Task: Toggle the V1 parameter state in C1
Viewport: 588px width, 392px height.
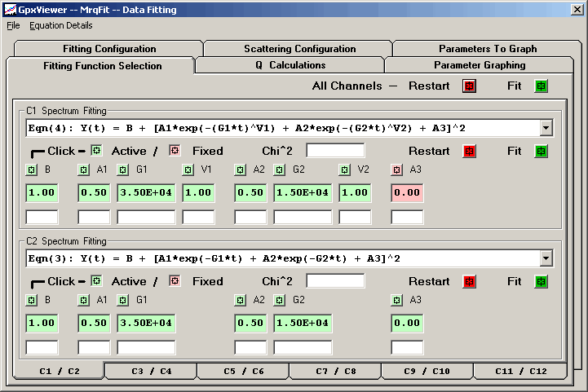Action: pyautogui.click(x=188, y=170)
